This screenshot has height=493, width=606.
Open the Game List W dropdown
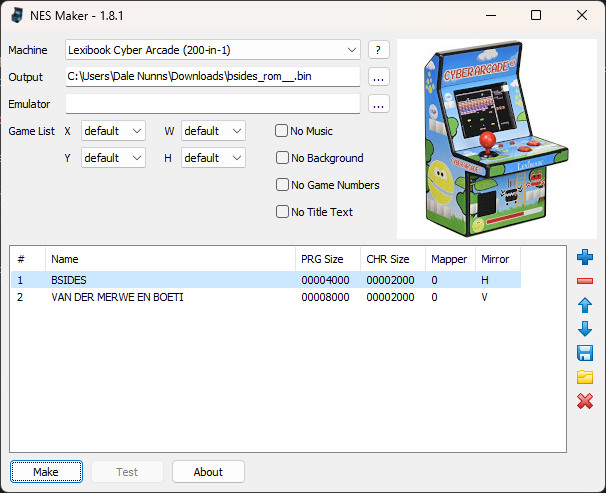point(213,131)
